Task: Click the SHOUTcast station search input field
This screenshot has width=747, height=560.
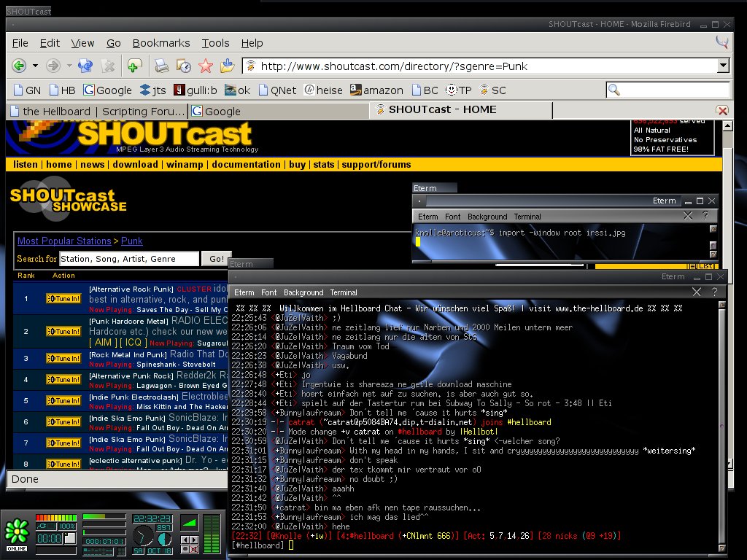Action: (128, 259)
